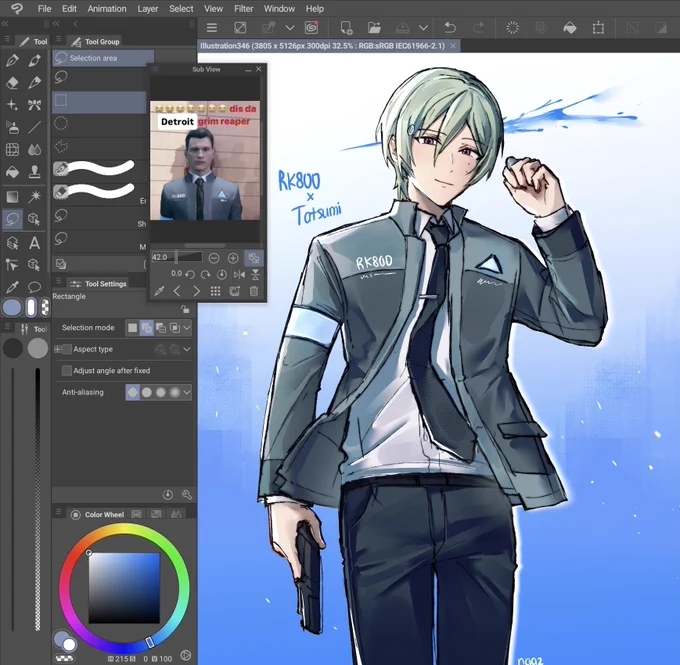The height and width of the screenshot is (665, 680).
Task: Set Selection mode to intersect selection
Action: (175, 328)
